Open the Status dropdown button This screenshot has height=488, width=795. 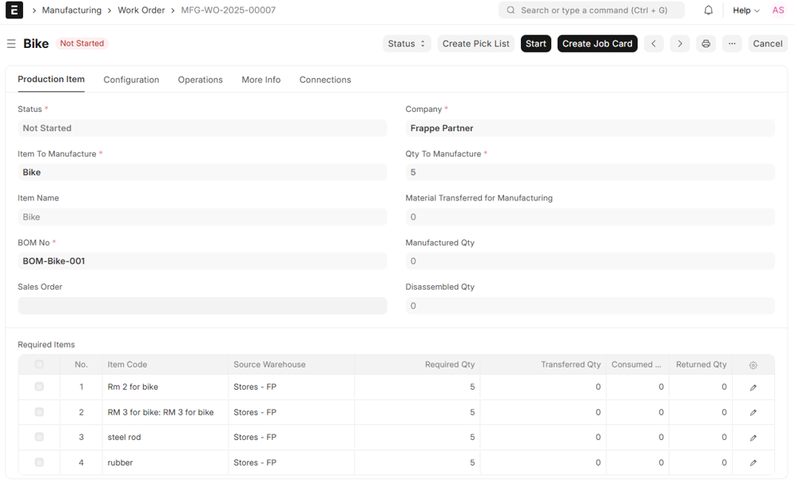(407, 44)
